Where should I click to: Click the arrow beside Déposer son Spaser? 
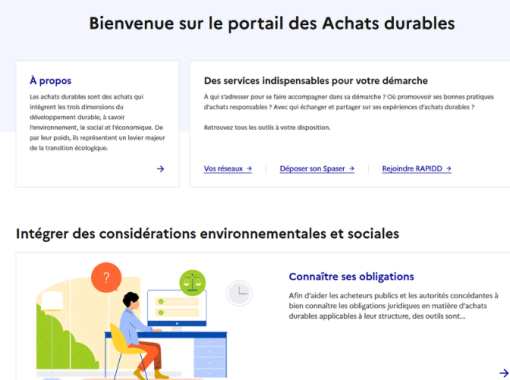(x=351, y=169)
